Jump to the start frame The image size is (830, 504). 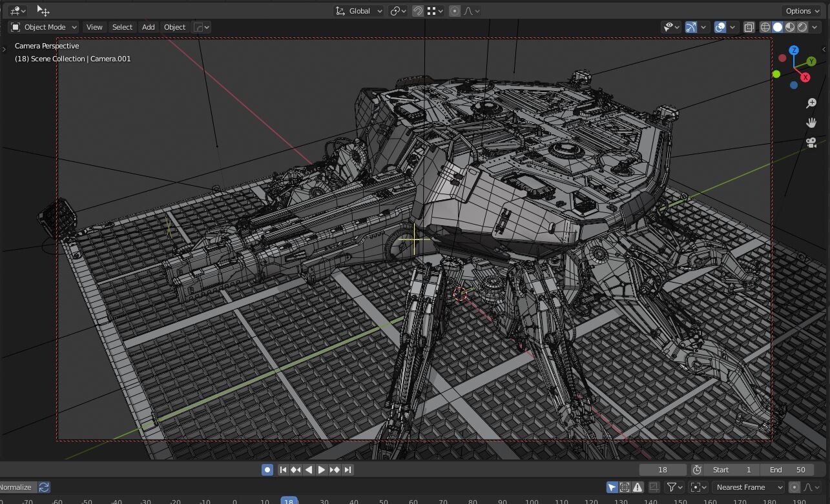click(x=283, y=470)
